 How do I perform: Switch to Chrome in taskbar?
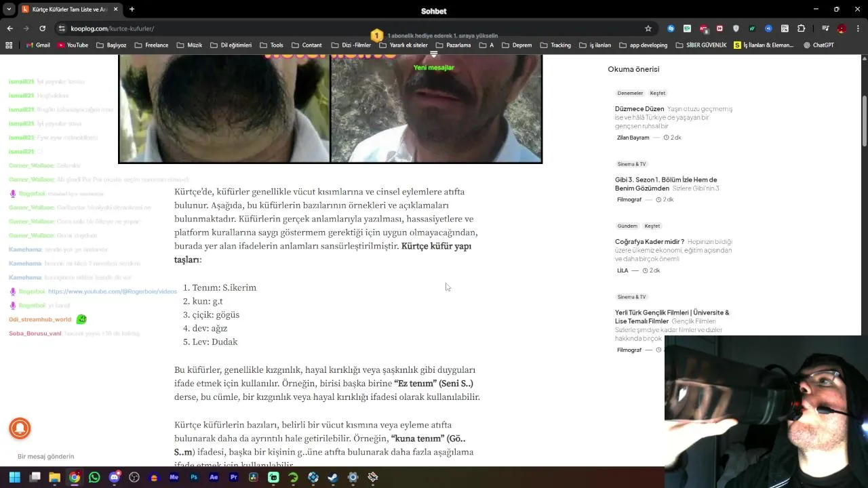[74, 477]
